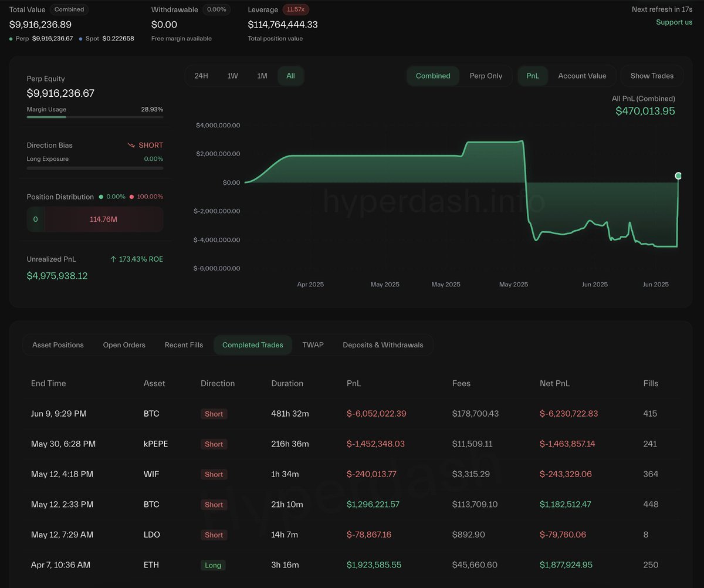Toggle chart to Account Value view
This screenshot has height=588, width=704.
click(582, 76)
